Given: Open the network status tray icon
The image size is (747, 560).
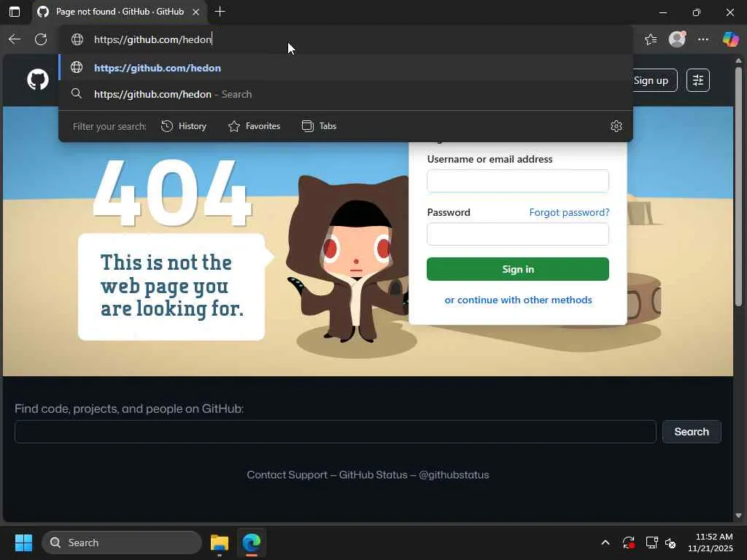Looking at the screenshot, I should 651,542.
